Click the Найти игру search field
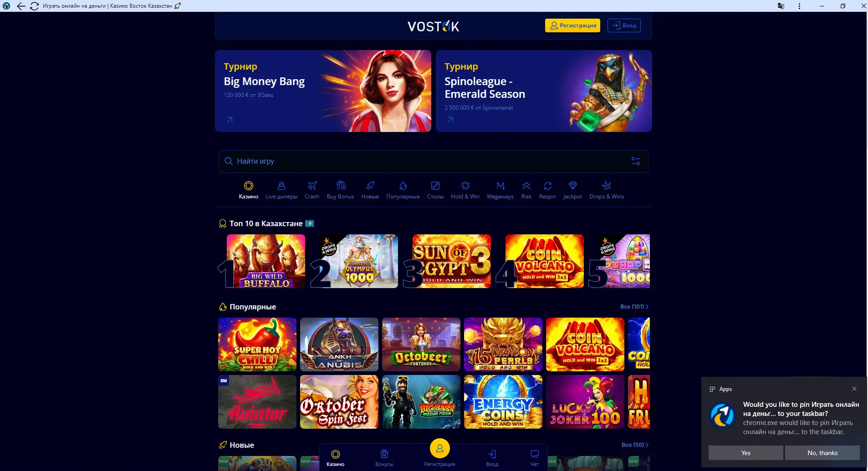Image resolution: width=868 pixels, height=471 pixels. (x=433, y=161)
